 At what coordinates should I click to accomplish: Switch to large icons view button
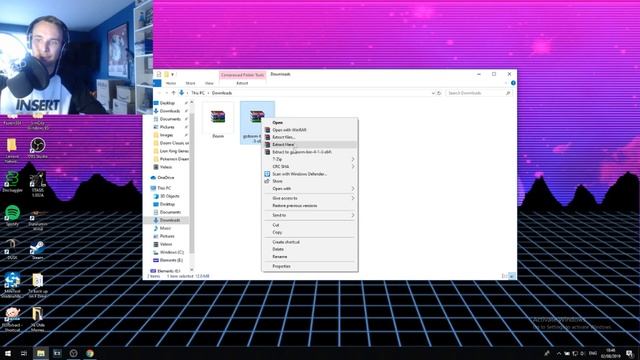(x=512, y=276)
